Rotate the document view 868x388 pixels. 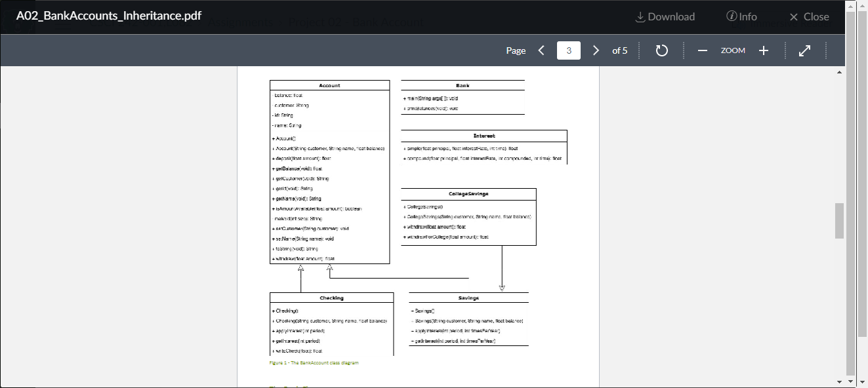pos(661,50)
